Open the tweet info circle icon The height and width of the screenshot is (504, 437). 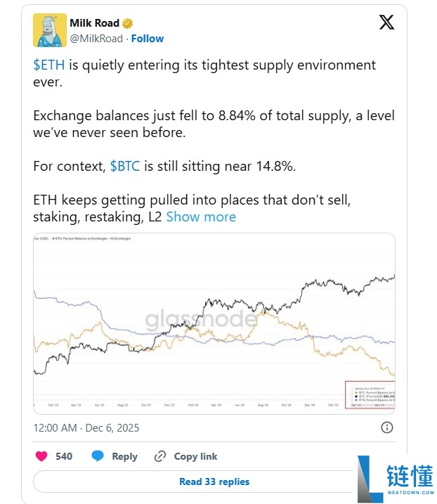tap(386, 427)
